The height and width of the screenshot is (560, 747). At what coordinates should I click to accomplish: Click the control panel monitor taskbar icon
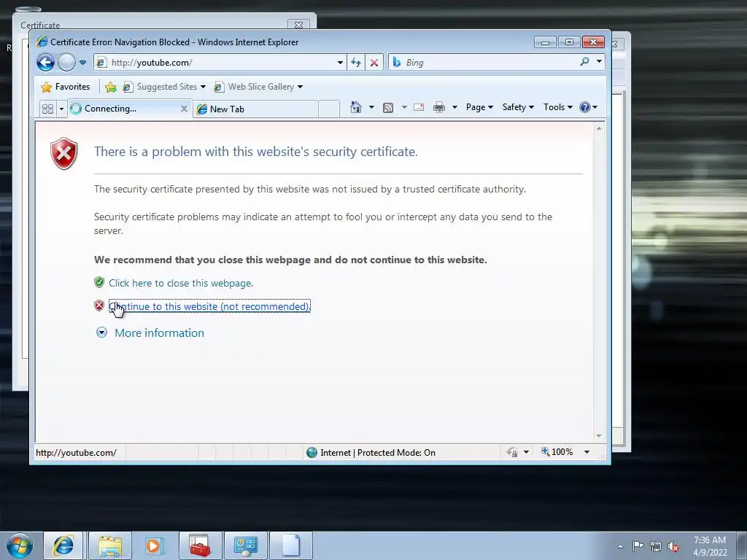click(245, 545)
